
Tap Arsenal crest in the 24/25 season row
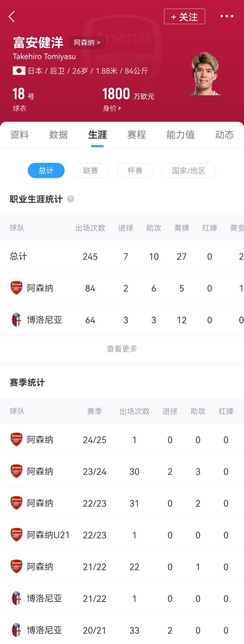[x=17, y=439]
